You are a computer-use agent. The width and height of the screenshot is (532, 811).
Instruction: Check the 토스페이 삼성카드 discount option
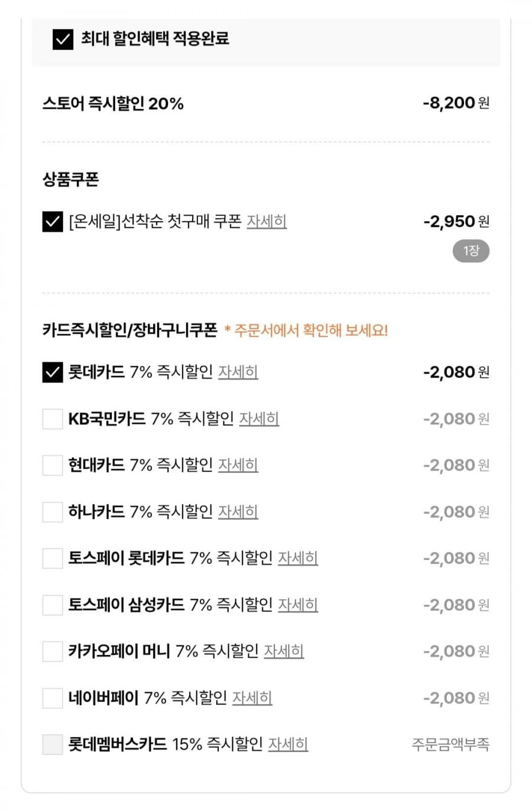click(x=53, y=605)
